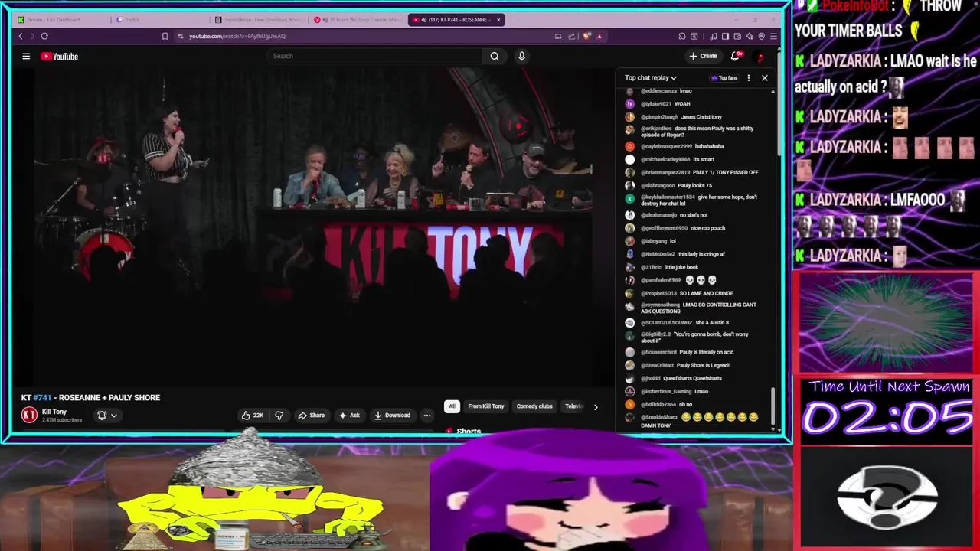Click the Ask button under the video
This screenshot has width=980, height=551.
[x=349, y=416]
